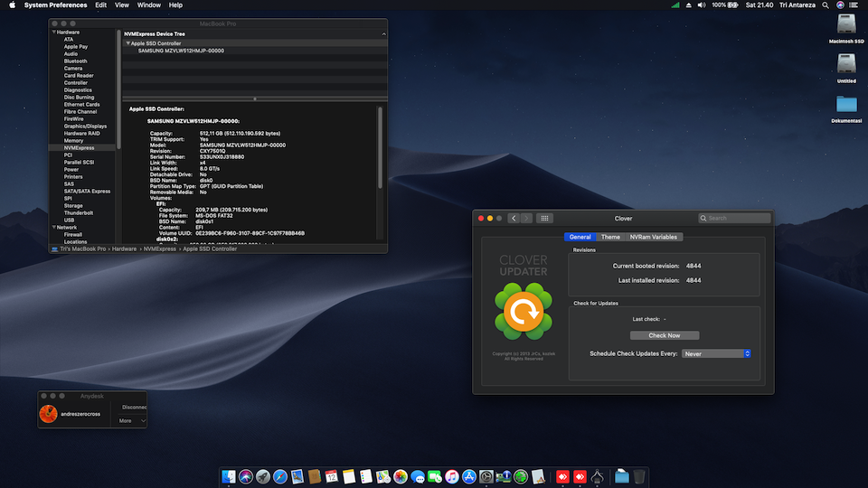Open App Store icon in Dock

coord(469,476)
